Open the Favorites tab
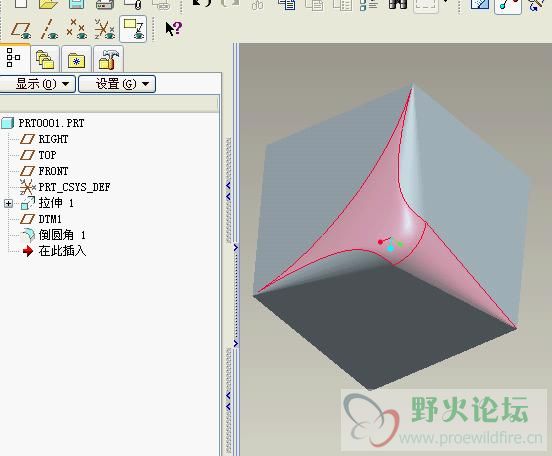 [76, 60]
